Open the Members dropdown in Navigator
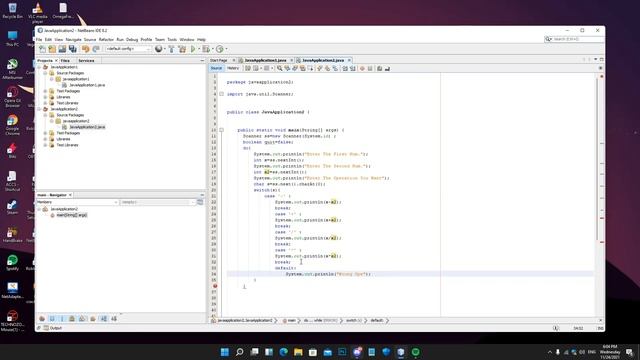Viewport: 640px width, 360px height. (x=77, y=202)
